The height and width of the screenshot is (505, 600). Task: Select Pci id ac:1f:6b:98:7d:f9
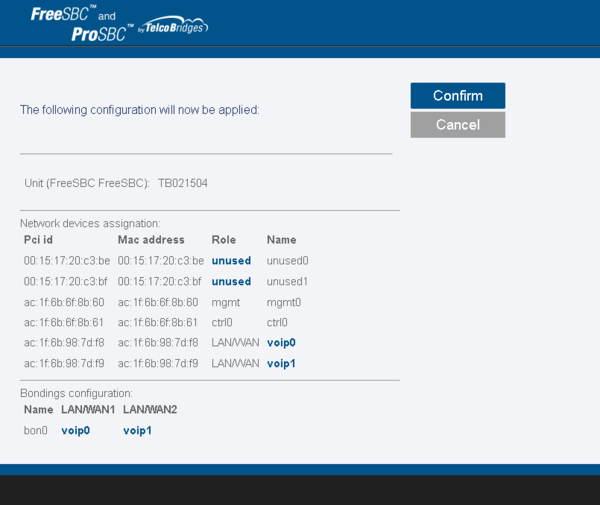pyautogui.click(x=64, y=363)
